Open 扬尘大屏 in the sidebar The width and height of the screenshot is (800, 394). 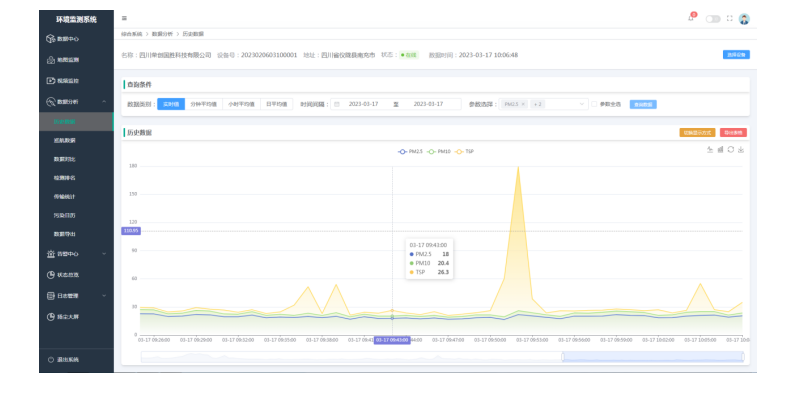pyautogui.click(x=76, y=316)
